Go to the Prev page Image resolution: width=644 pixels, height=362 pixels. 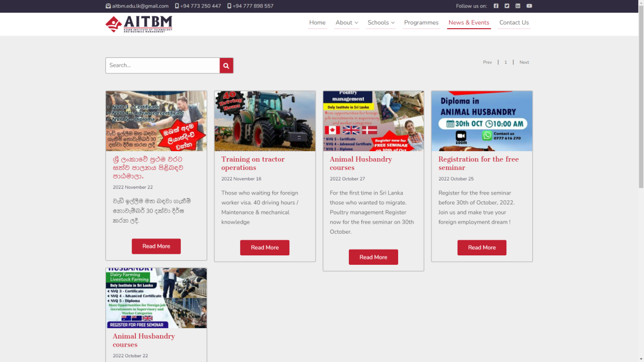pos(487,63)
